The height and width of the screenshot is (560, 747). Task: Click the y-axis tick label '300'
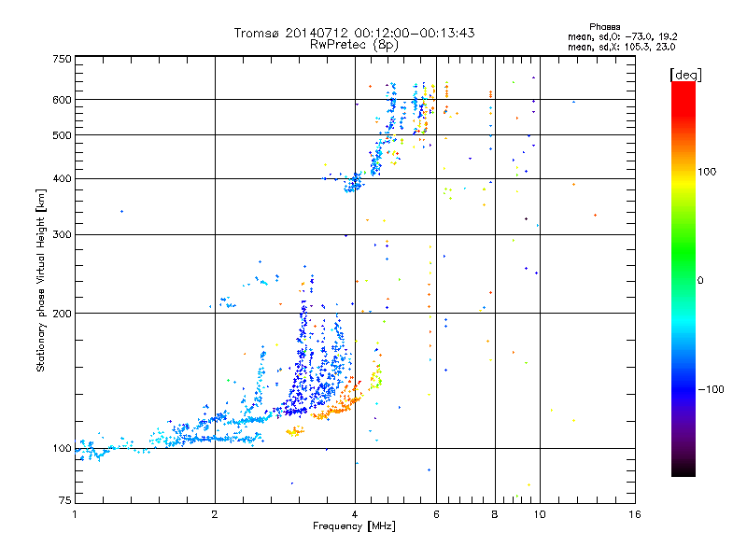[x=62, y=235]
